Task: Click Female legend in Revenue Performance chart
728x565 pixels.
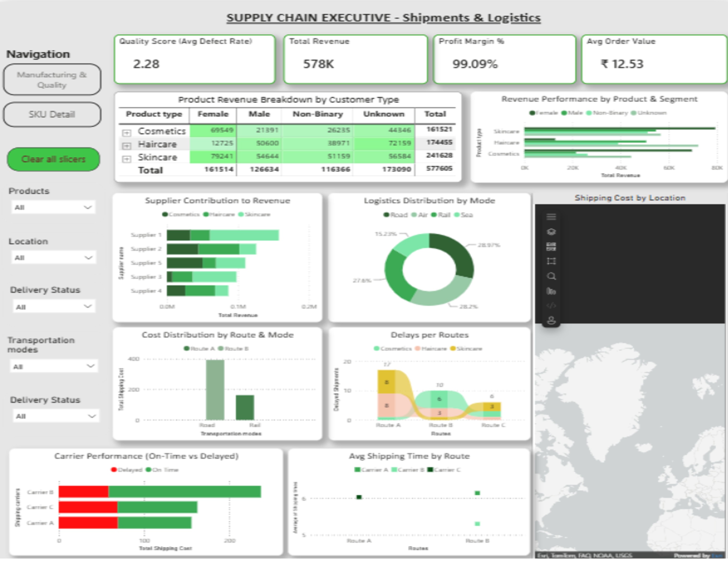Action: [x=544, y=113]
